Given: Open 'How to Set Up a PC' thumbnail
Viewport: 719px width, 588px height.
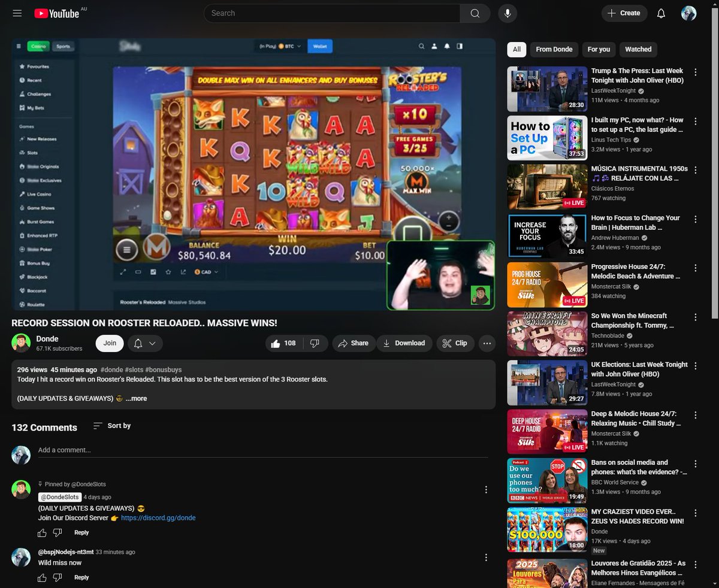Looking at the screenshot, I should [x=547, y=138].
